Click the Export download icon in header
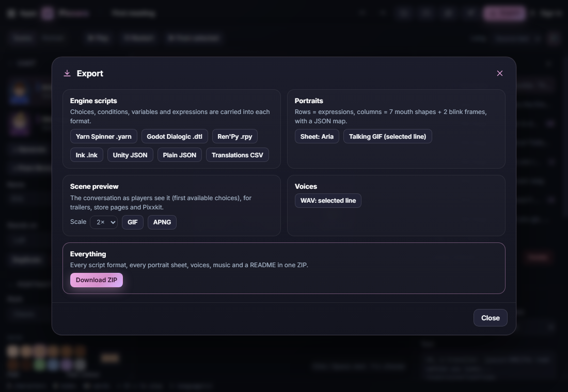 pyautogui.click(x=67, y=73)
